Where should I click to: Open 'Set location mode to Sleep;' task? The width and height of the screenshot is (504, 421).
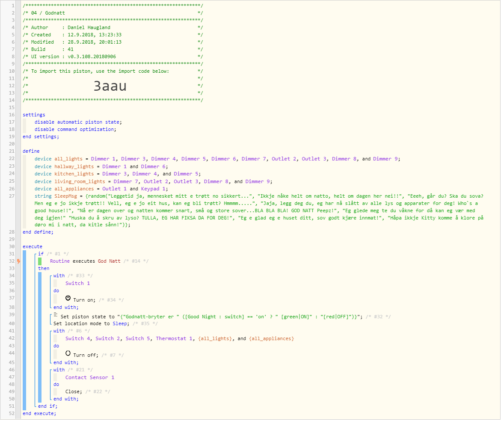pos(91,324)
